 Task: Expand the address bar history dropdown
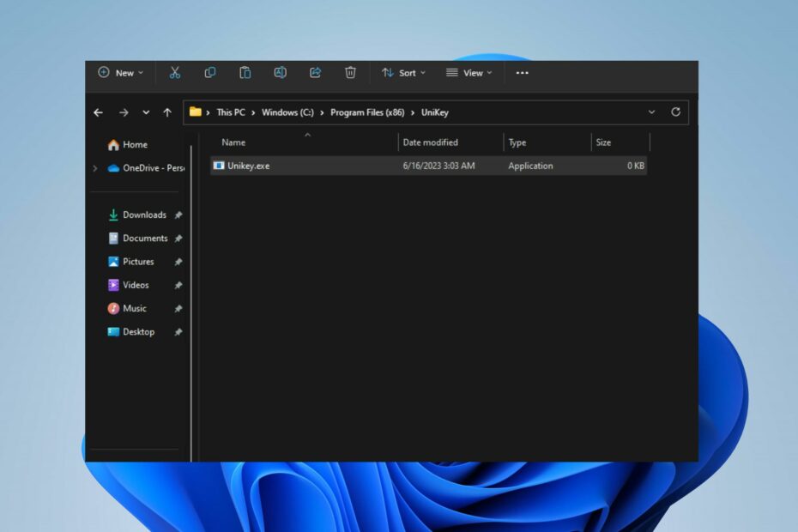651,112
